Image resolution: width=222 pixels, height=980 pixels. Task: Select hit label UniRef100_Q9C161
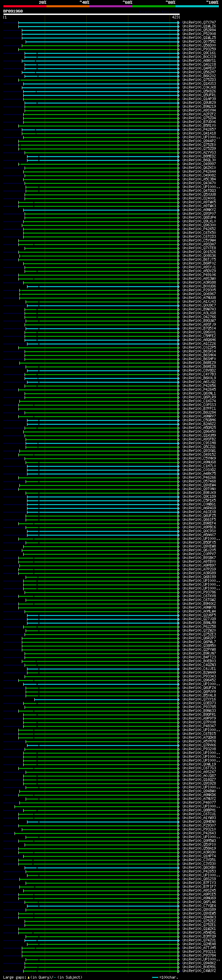pos(199,53)
